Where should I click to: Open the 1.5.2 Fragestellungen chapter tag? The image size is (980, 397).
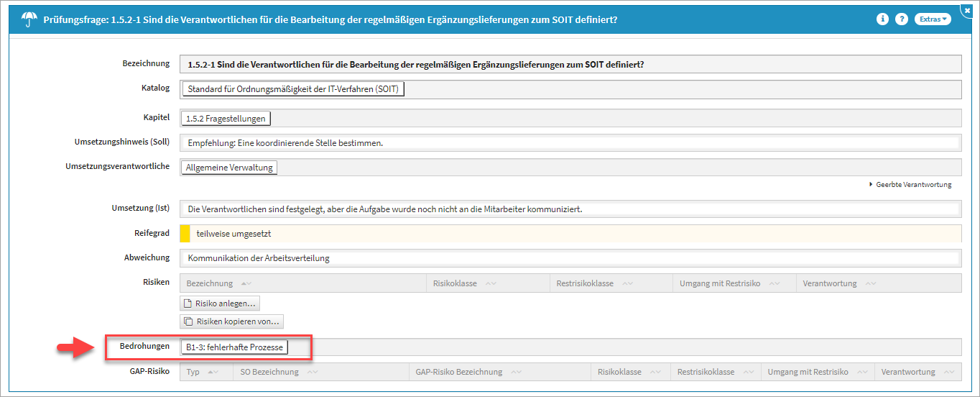pyautogui.click(x=226, y=119)
